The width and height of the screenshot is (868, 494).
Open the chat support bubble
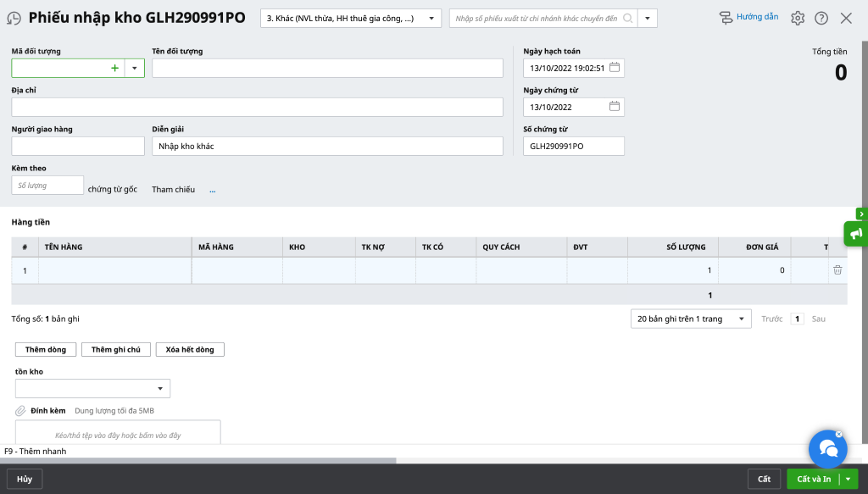click(x=828, y=448)
